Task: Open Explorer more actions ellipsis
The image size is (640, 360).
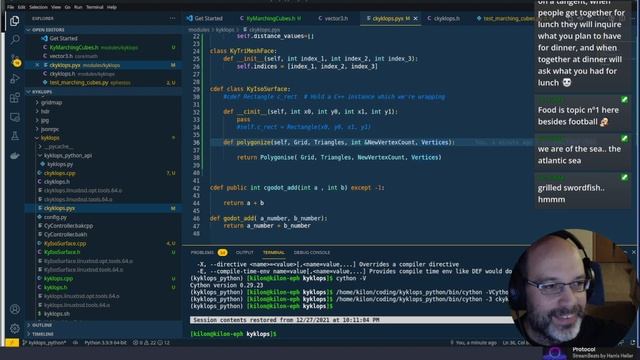Action: tap(173, 18)
